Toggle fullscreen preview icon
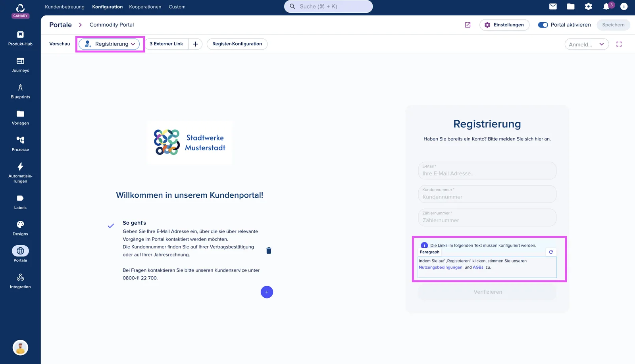The image size is (635, 364). coord(619,44)
